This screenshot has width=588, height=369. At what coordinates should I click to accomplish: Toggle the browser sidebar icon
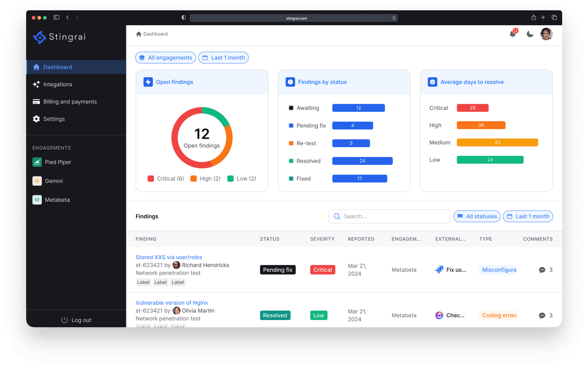tap(56, 17)
